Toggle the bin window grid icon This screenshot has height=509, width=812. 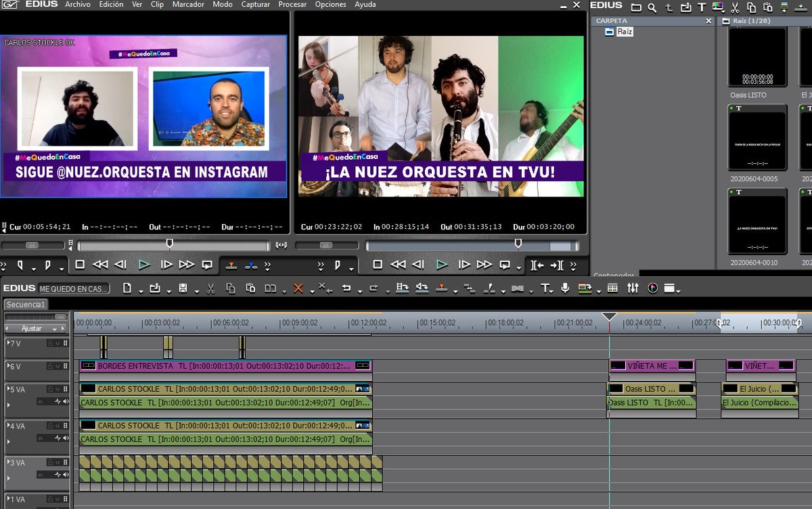click(612, 288)
